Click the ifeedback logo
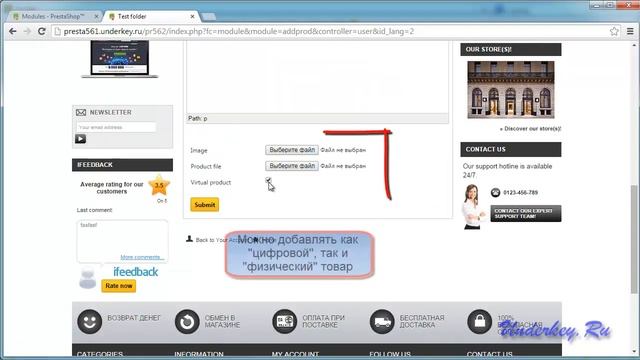Screen dimensions: 640x360 coord(136,272)
